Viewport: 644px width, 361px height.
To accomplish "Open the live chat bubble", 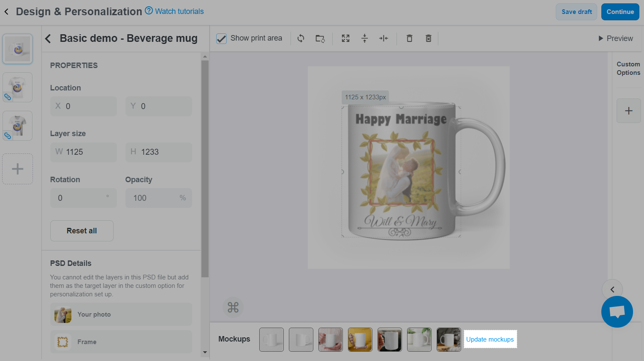I will click(617, 312).
